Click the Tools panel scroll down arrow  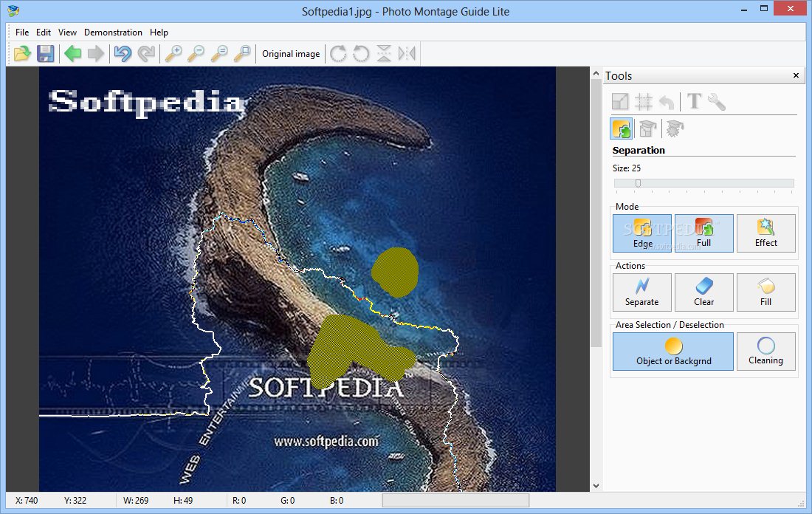[596, 485]
